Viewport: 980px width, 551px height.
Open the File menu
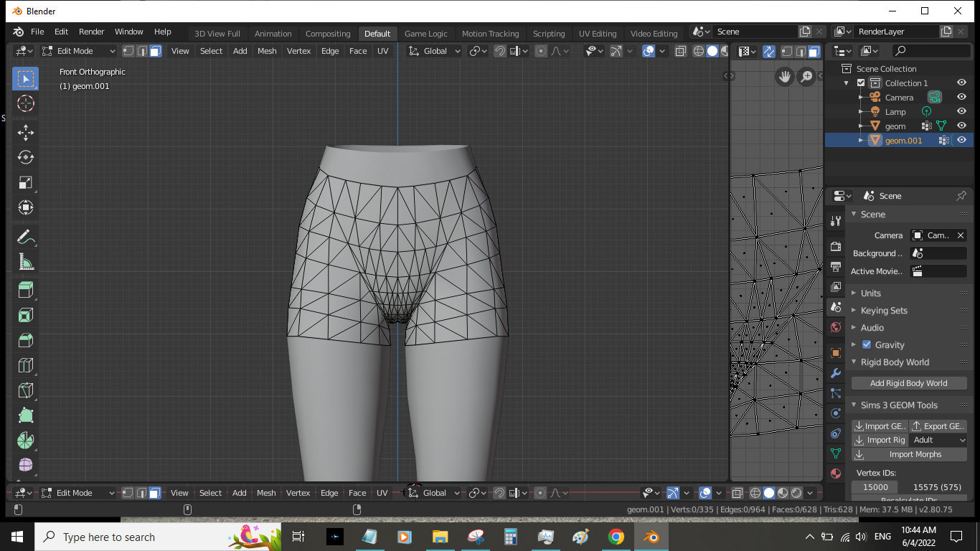37,32
